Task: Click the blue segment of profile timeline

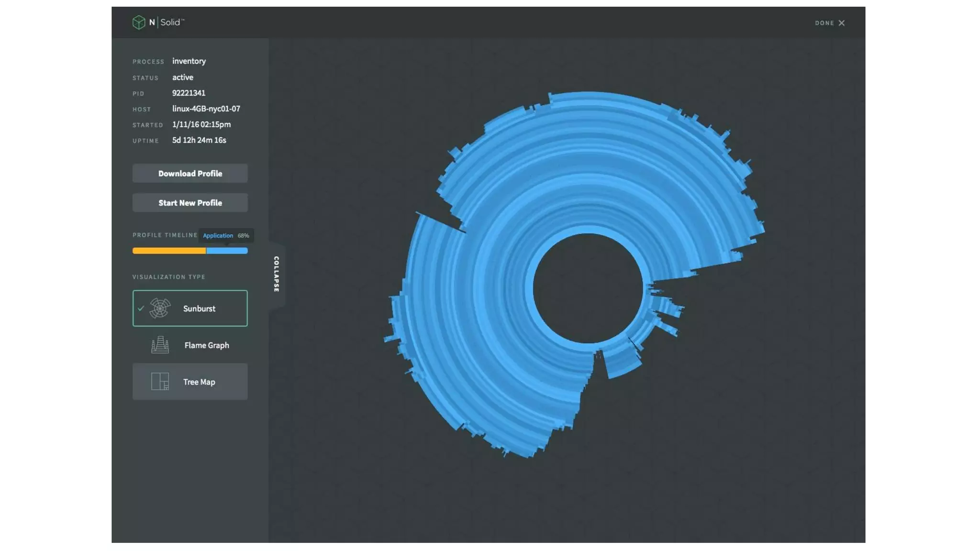Action: click(x=227, y=251)
